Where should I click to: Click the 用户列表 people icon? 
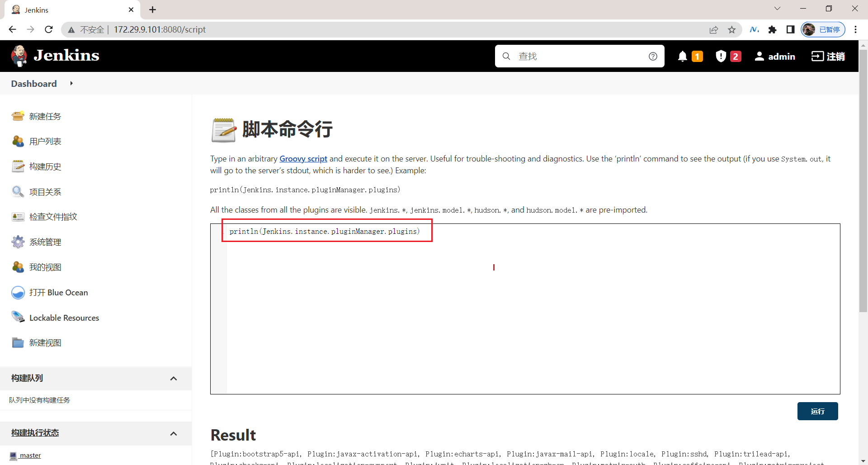[18, 141]
